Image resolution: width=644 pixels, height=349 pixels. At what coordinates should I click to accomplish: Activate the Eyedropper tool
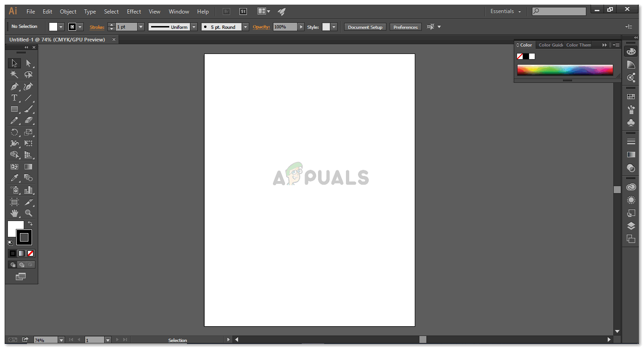[x=14, y=178]
